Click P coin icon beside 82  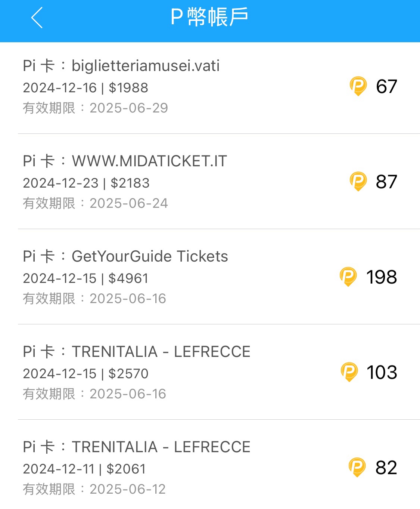tap(357, 467)
